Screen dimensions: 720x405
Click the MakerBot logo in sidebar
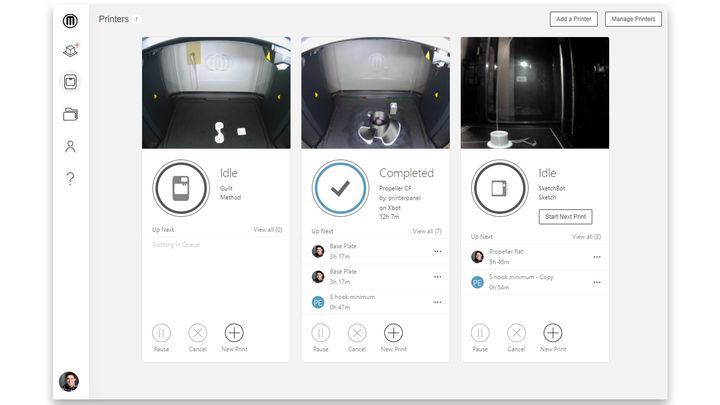pyautogui.click(x=70, y=20)
